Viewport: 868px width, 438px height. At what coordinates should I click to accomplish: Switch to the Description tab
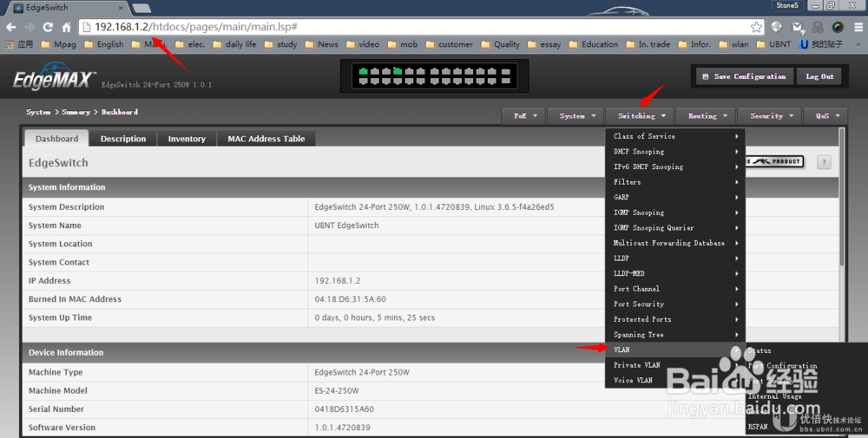123,139
